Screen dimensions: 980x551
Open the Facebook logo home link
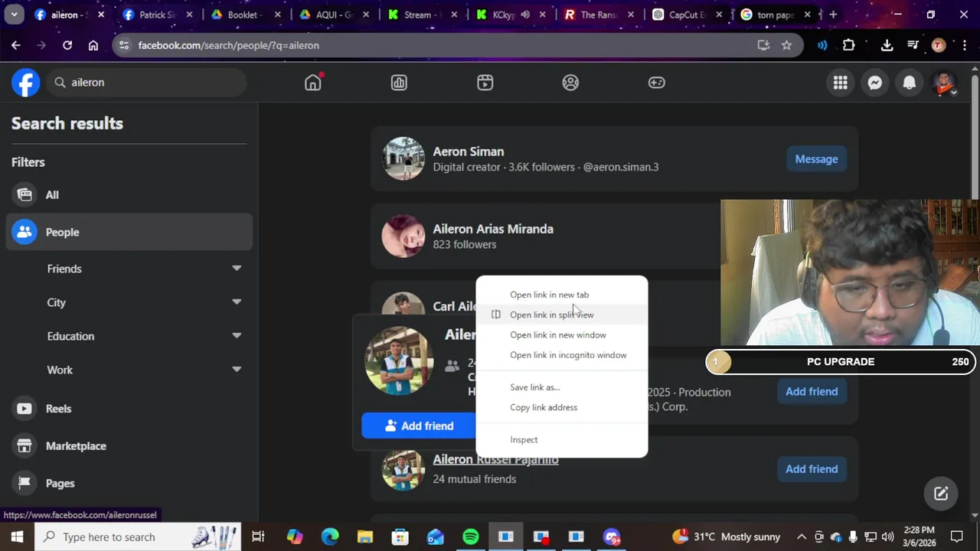(x=25, y=82)
